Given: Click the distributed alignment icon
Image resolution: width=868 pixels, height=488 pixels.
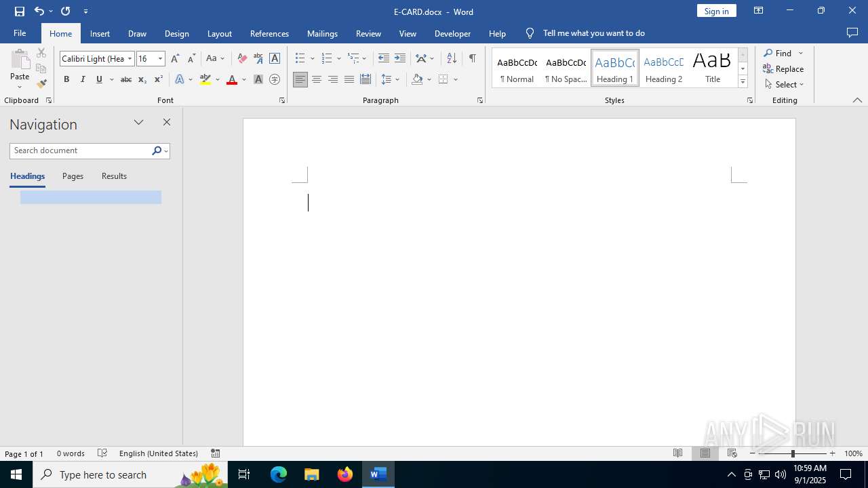Looking at the screenshot, I should click(x=366, y=79).
